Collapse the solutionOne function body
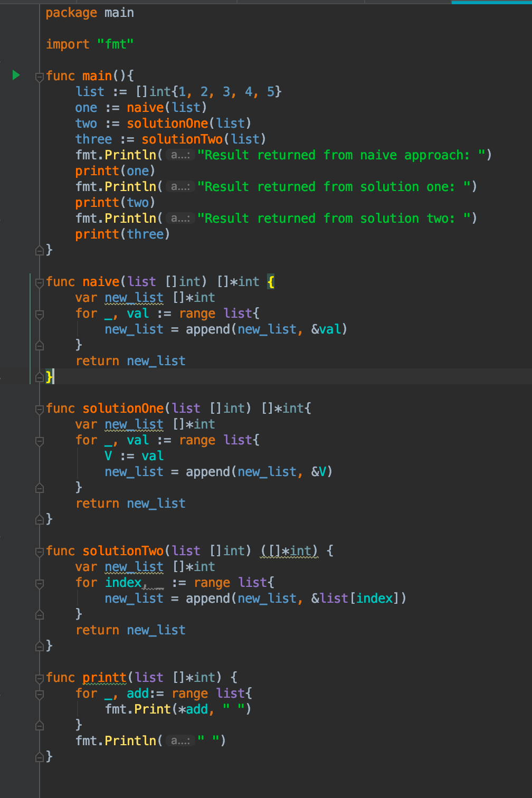The width and height of the screenshot is (532, 798). tap(39, 408)
